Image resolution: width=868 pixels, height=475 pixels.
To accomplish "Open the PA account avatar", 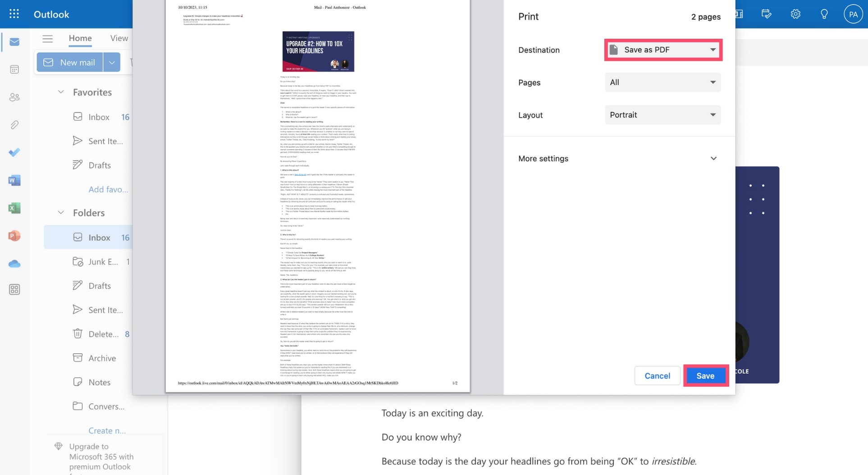I will [x=853, y=14].
